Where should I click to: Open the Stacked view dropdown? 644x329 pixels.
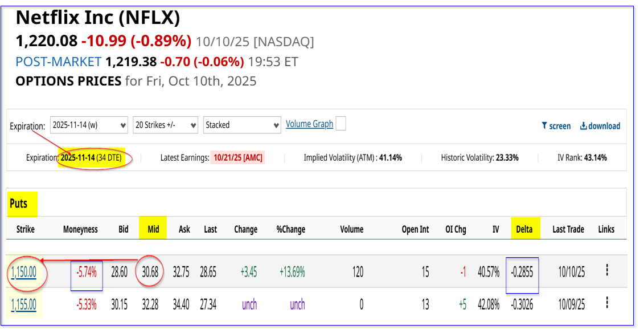[x=242, y=125]
